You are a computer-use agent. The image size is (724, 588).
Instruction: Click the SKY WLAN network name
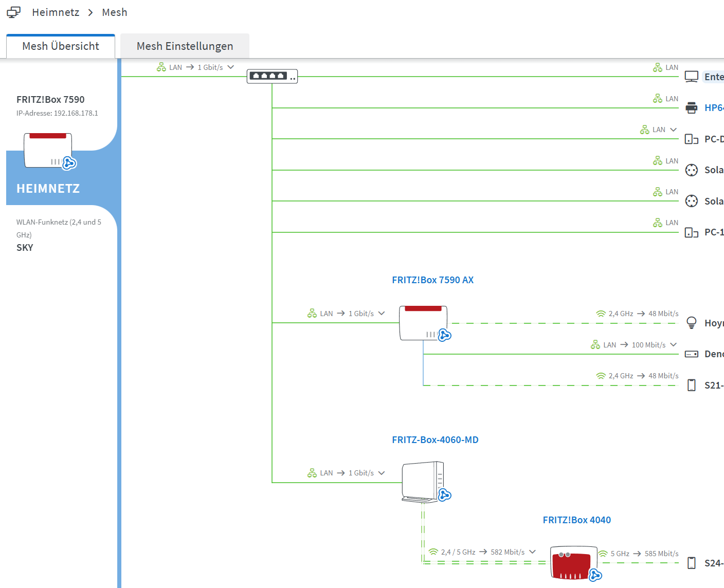25,248
